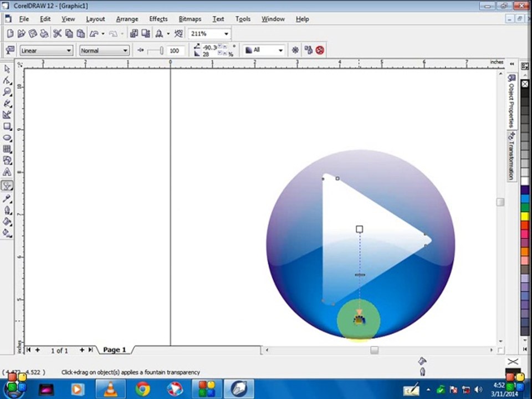Image resolution: width=532 pixels, height=399 pixels.
Task: Open the File menu
Action: point(24,19)
